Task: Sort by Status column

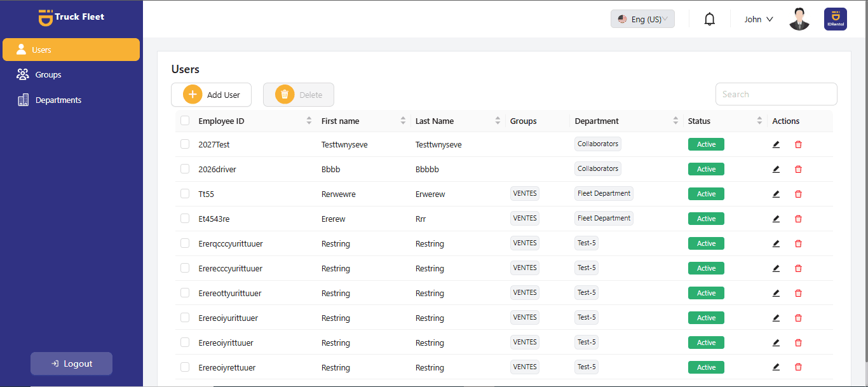Action: coord(759,121)
